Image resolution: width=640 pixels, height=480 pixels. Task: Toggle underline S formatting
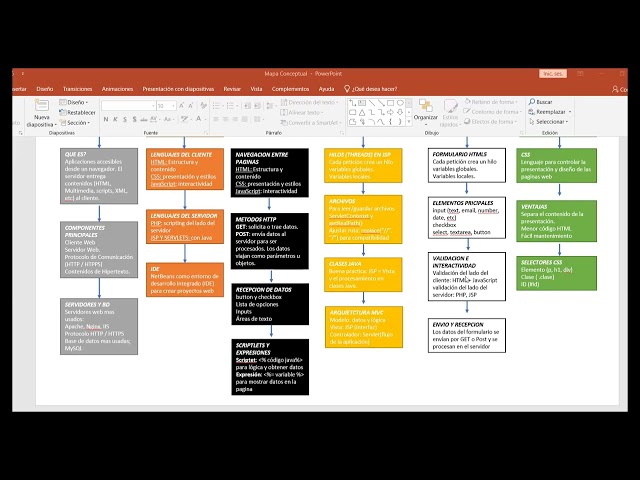point(125,119)
